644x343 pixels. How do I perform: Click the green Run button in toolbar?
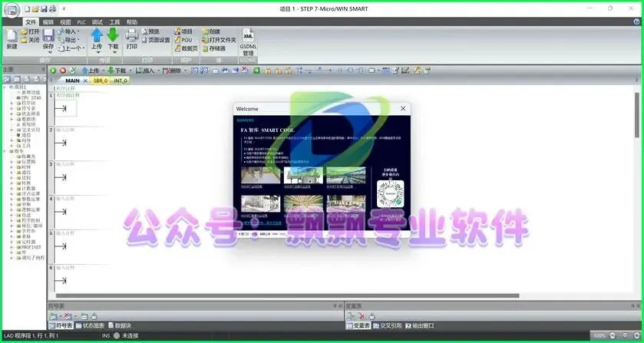point(53,71)
